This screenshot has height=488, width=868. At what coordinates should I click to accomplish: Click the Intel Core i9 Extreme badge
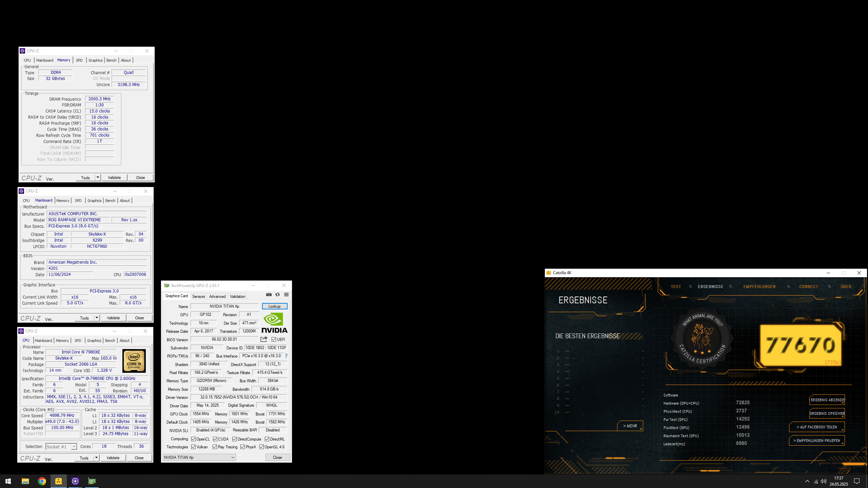[134, 361]
